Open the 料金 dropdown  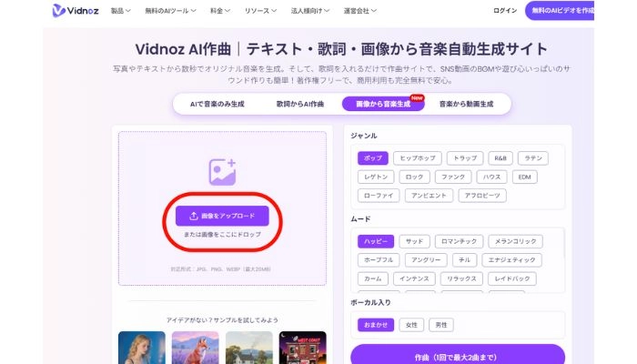point(220,11)
